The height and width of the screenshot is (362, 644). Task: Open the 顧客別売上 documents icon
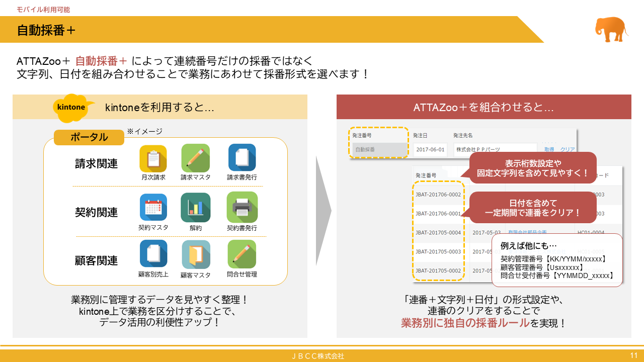coord(153,254)
